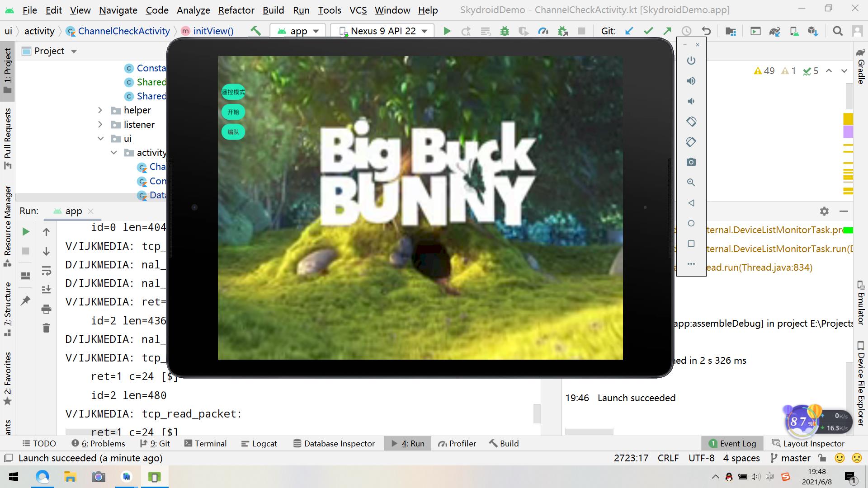Rerun app in Run panel
This screenshot has width=868, height=488.
pos(26,232)
